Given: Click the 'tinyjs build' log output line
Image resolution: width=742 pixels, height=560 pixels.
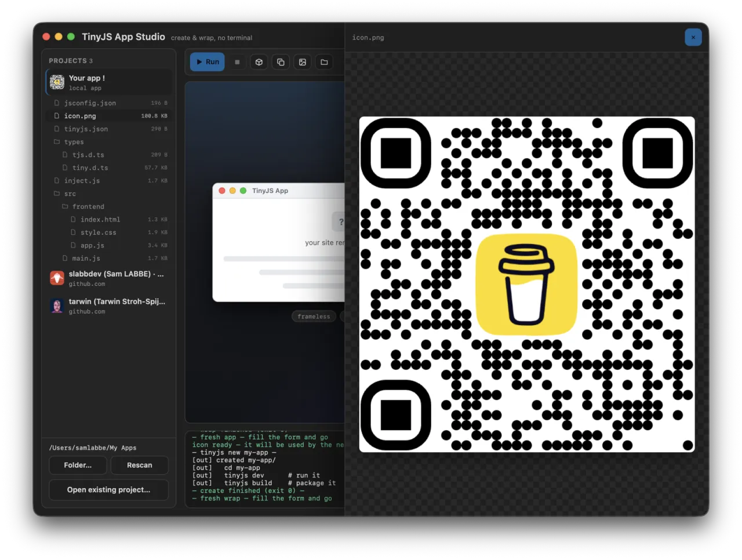Looking at the screenshot, I should click(264, 483).
